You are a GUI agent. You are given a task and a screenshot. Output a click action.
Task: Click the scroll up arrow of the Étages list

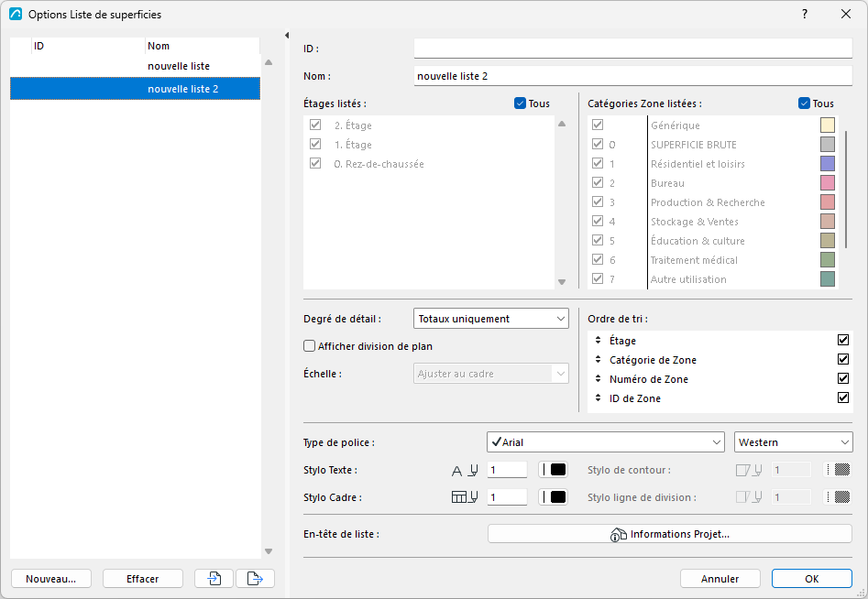pyautogui.click(x=562, y=124)
